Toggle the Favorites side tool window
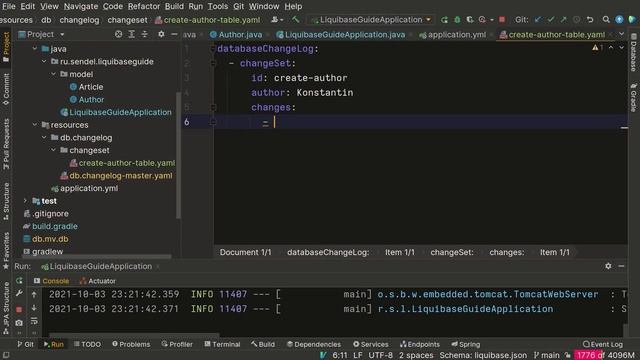This screenshot has height=360, width=640. [x=6, y=251]
